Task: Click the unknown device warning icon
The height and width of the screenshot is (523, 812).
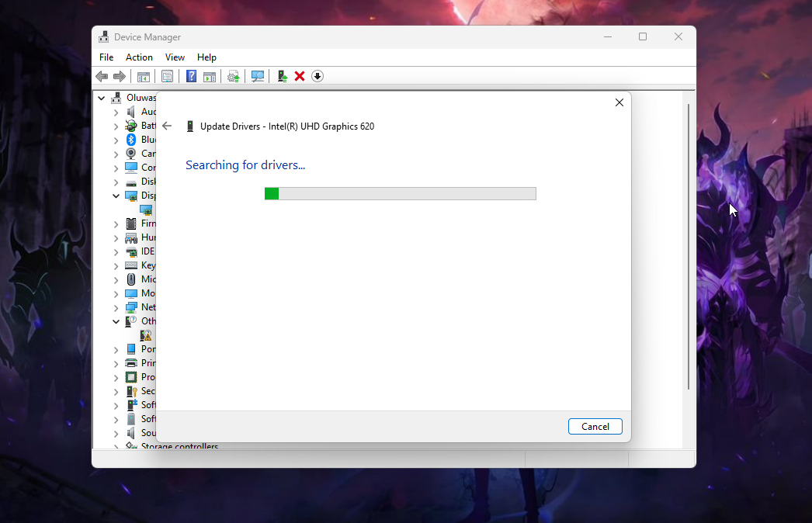Action: click(x=145, y=335)
